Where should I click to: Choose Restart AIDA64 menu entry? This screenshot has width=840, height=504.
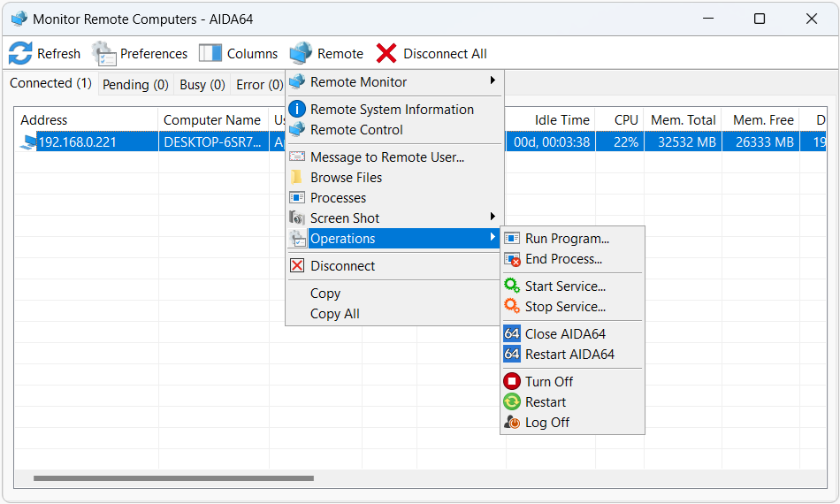[x=569, y=355]
